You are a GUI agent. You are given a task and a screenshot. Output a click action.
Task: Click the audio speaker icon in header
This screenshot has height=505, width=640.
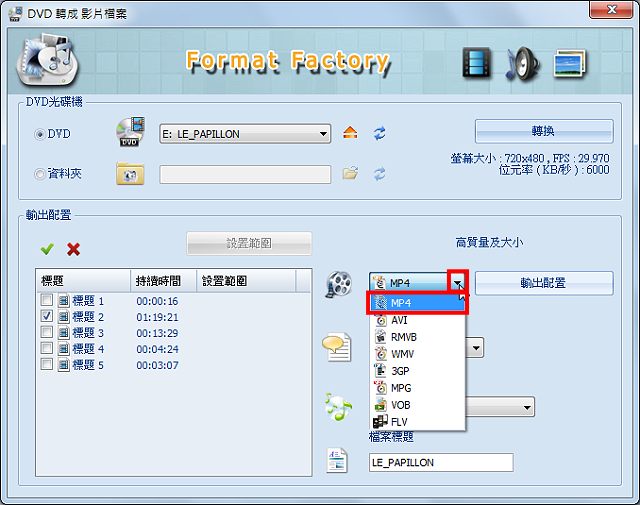(x=523, y=64)
